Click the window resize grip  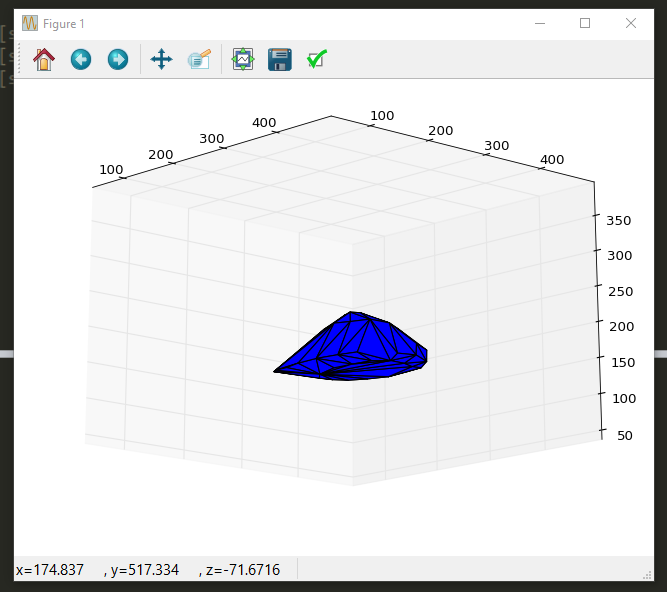[647, 575]
